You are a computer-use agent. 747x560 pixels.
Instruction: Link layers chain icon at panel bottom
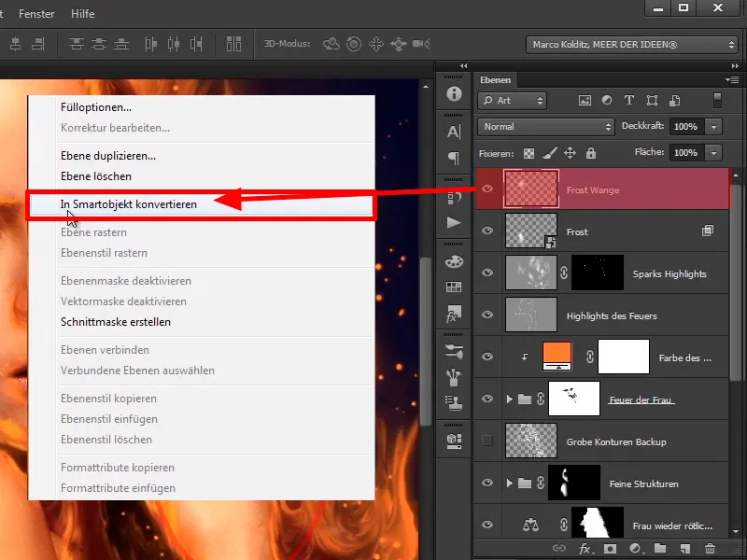click(x=559, y=549)
